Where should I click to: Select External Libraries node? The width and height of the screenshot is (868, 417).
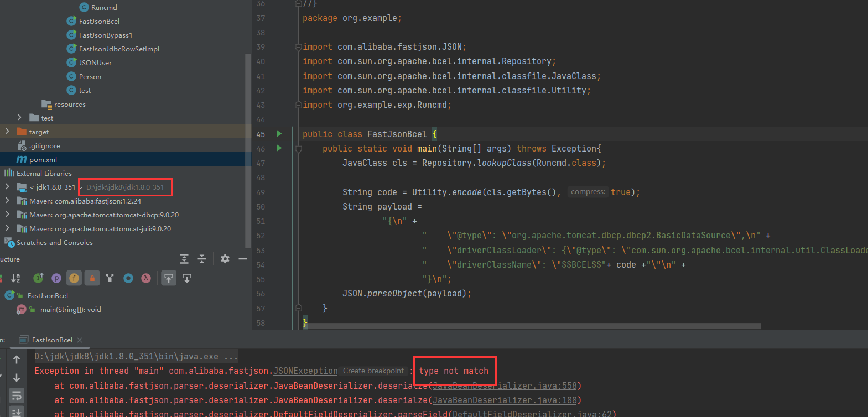pos(44,173)
